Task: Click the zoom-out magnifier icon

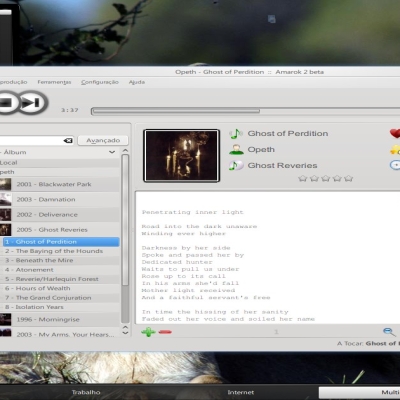Action: point(389,332)
